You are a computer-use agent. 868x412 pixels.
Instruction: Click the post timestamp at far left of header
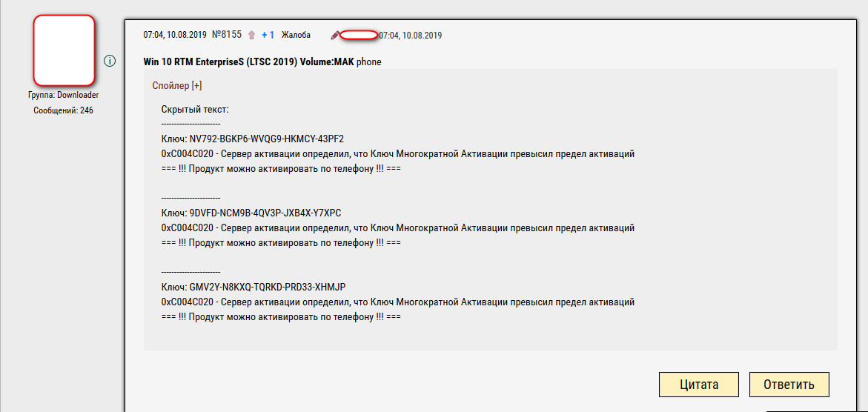[175, 35]
